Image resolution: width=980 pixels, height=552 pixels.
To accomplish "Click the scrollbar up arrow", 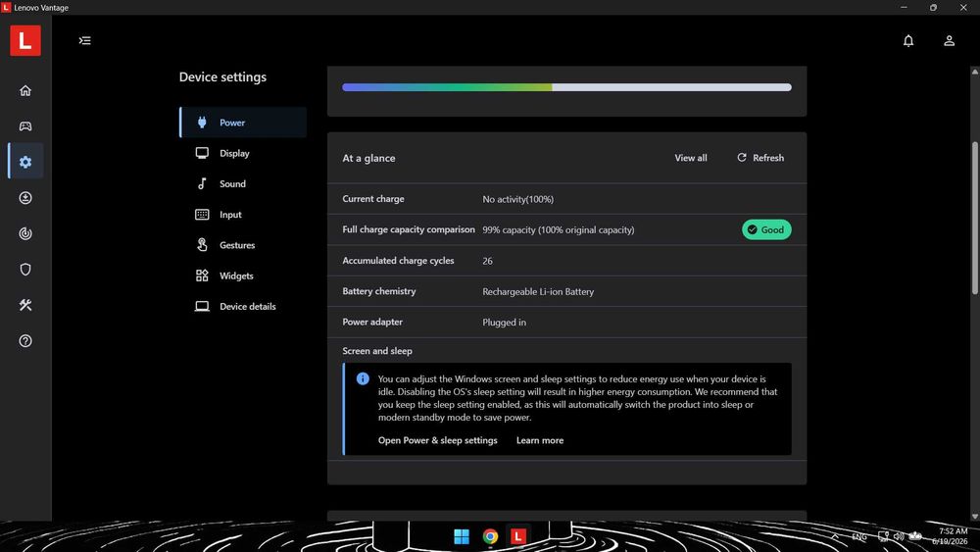I will (974, 72).
